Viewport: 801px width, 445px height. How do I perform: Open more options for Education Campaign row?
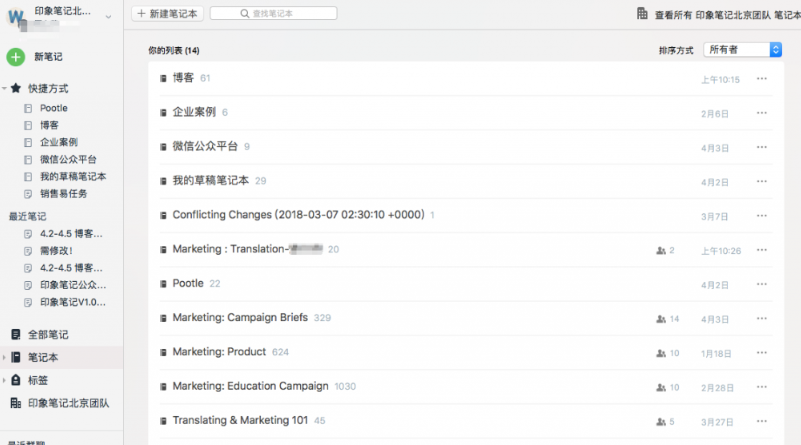[x=762, y=387]
